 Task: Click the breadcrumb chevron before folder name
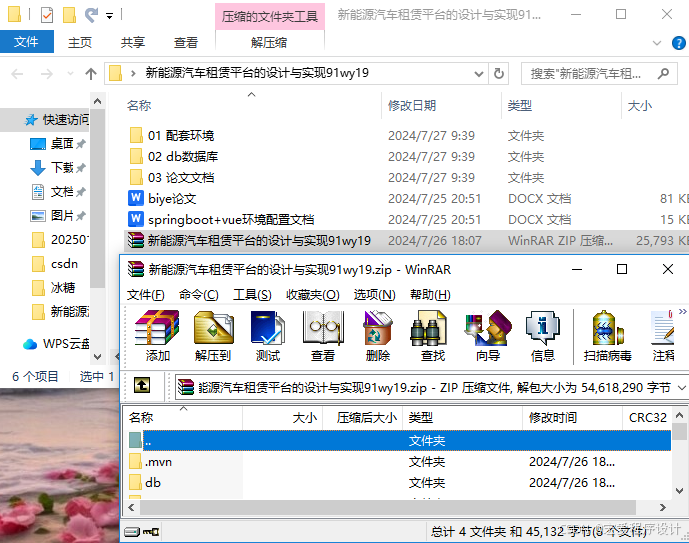pyautogui.click(x=133, y=73)
